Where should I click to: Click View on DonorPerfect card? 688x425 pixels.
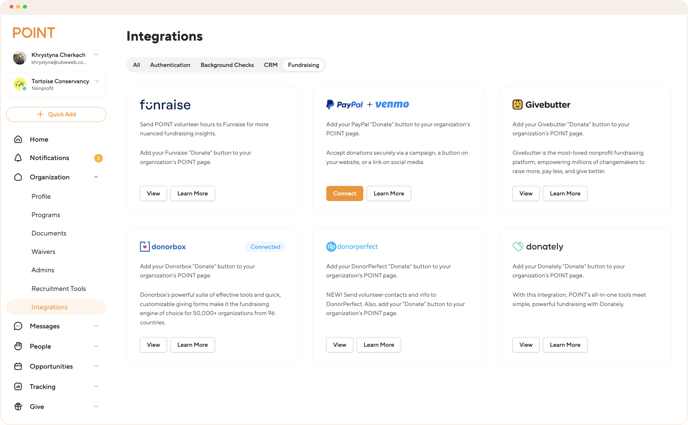[x=340, y=345]
